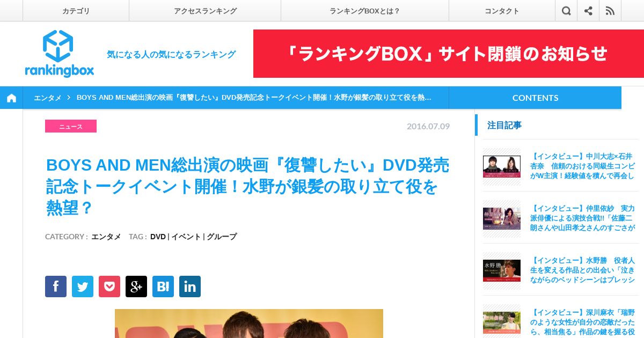Share article on LinkedIn
Screen dimensions: 644x338
click(190, 286)
